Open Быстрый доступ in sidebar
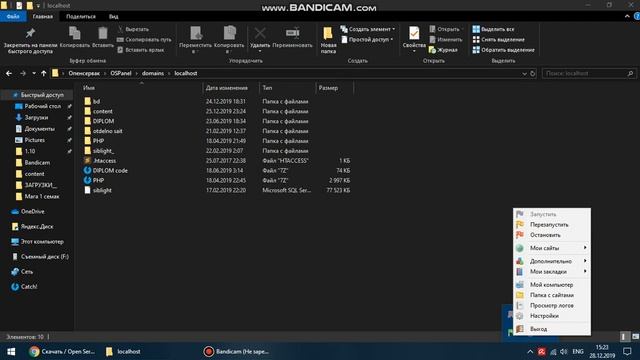 click(39, 95)
